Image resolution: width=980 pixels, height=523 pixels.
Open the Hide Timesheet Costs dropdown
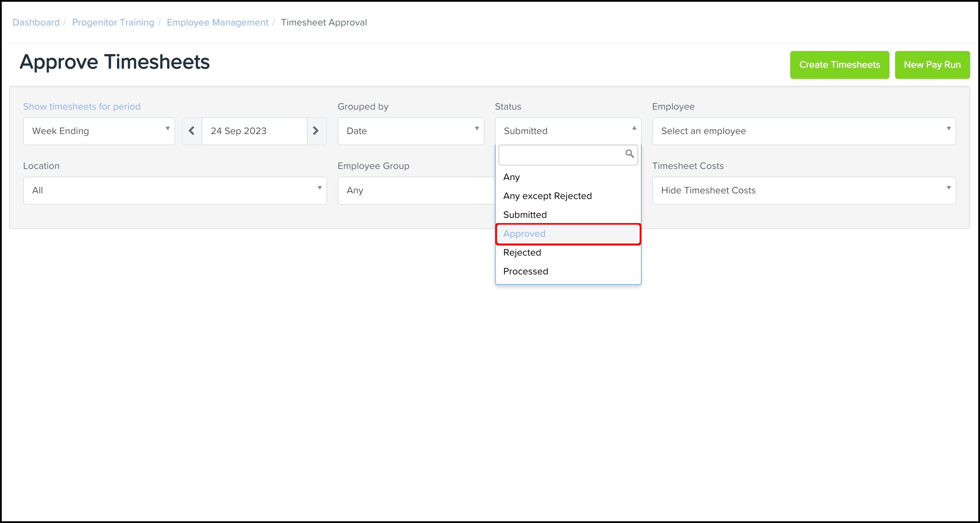(x=804, y=190)
